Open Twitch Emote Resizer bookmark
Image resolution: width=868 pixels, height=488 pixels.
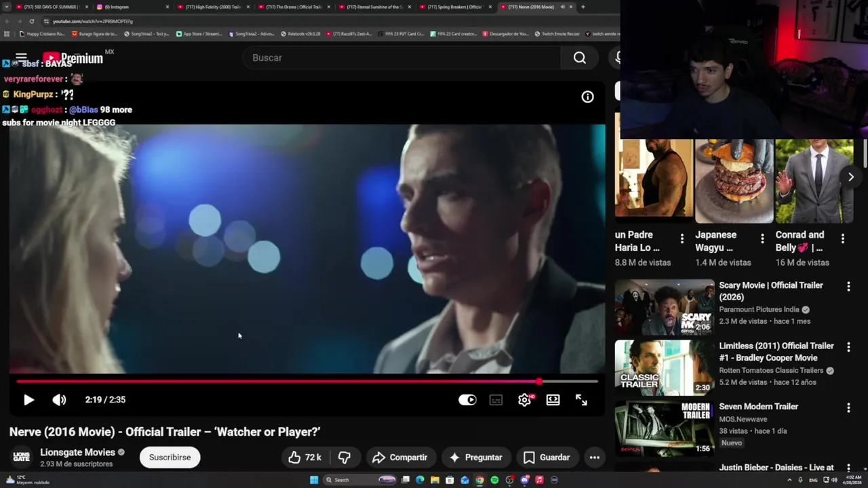tap(557, 34)
